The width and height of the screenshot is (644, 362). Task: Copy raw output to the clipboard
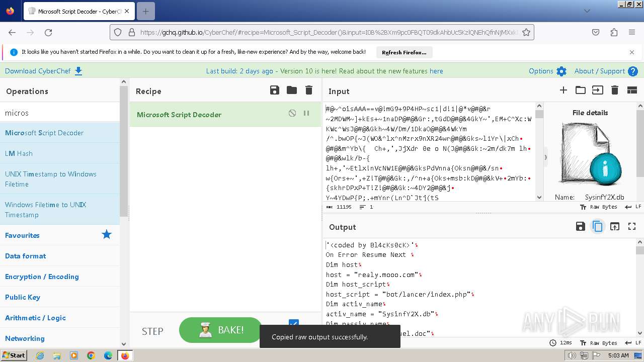click(x=598, y=227)
